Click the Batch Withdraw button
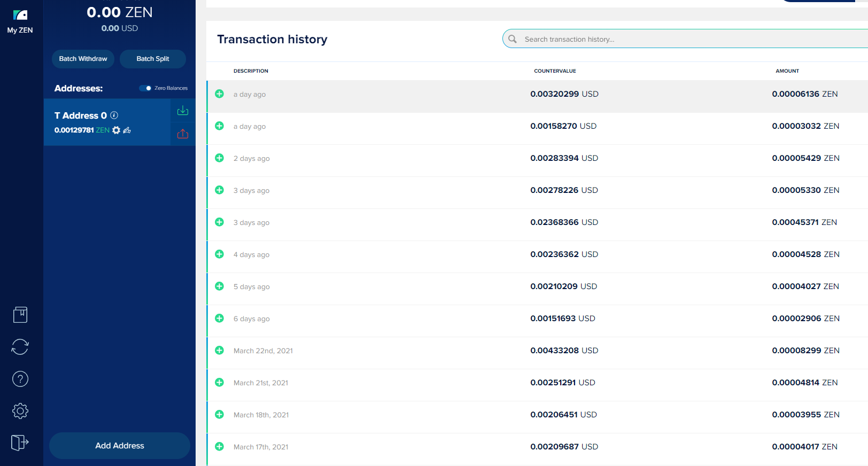This screenshot has height=466, width=868. click(83, 59)
